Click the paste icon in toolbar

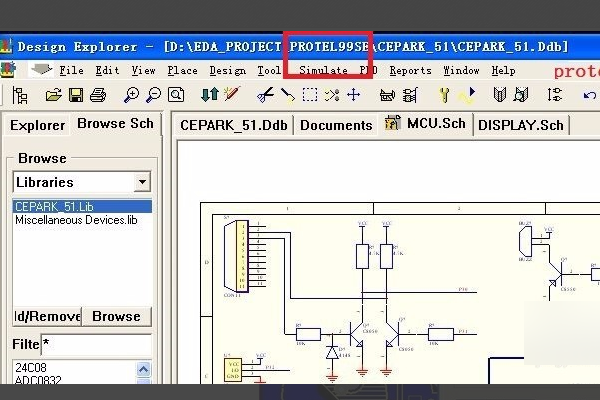tap(287, 95)
